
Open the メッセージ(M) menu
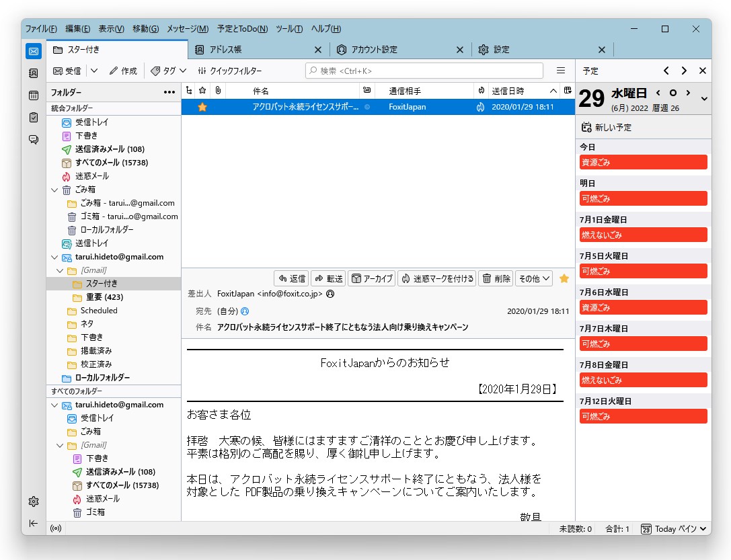point(188,29)
